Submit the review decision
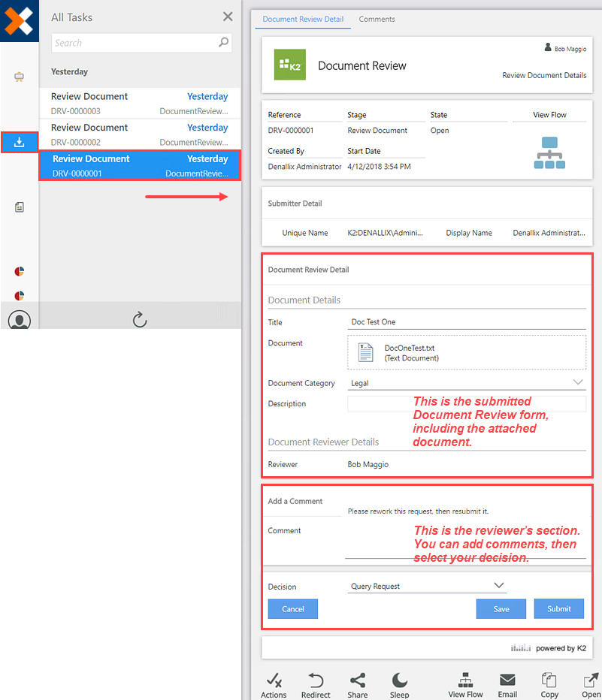 [558, 609]
